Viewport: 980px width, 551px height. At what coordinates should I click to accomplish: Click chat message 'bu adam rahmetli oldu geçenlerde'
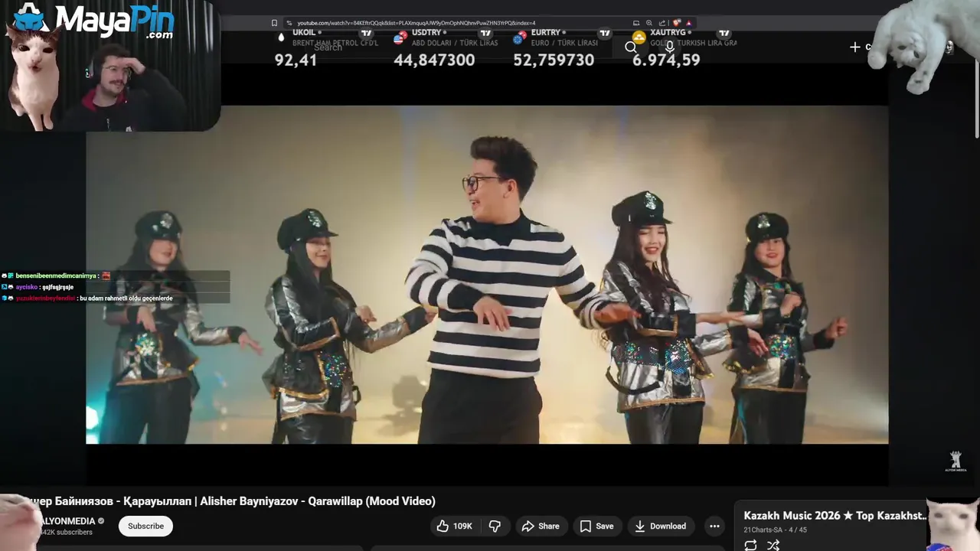[126, 298]
